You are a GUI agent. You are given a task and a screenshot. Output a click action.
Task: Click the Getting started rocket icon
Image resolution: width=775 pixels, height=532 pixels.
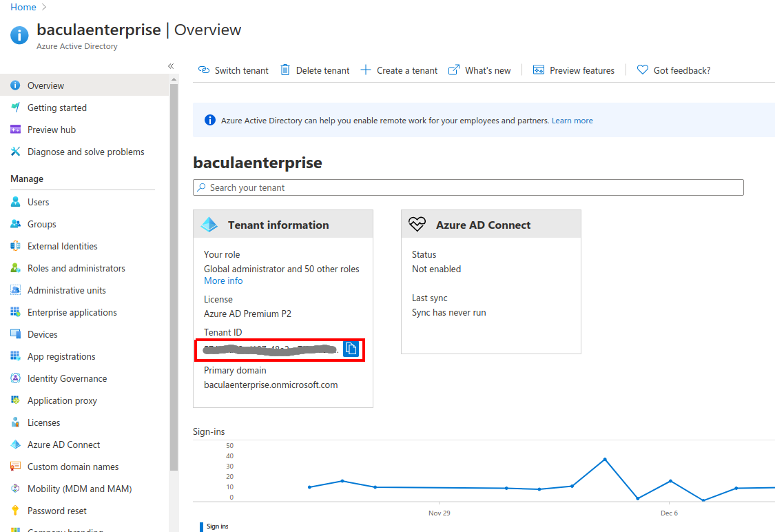(15, 108)
